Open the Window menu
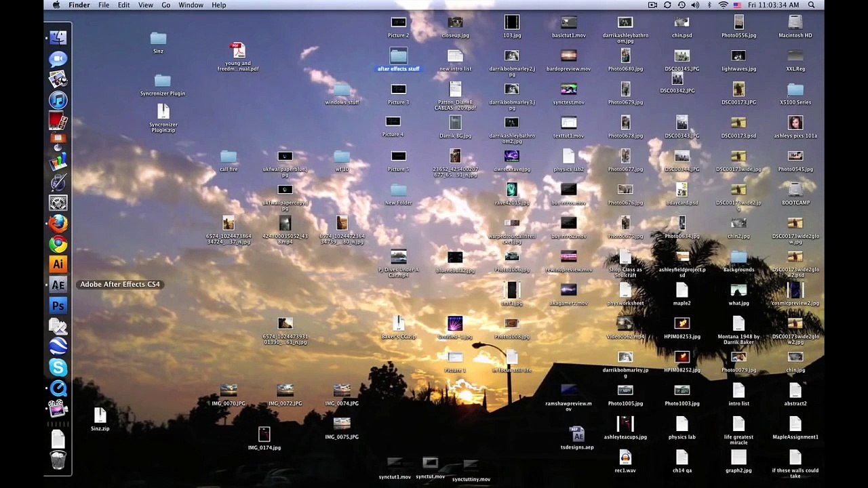868x488 pixels. (x=191, y=5)
